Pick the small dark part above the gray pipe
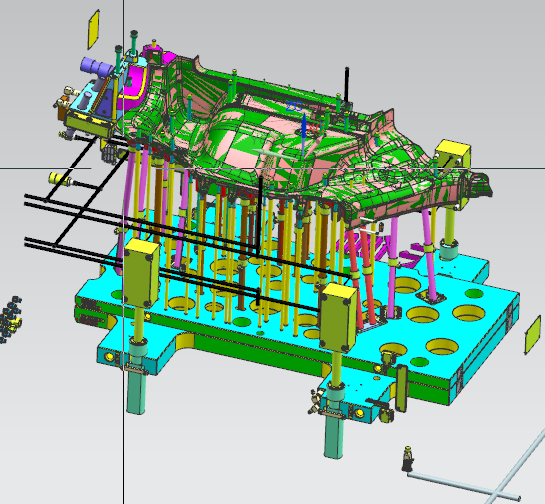 408,459
